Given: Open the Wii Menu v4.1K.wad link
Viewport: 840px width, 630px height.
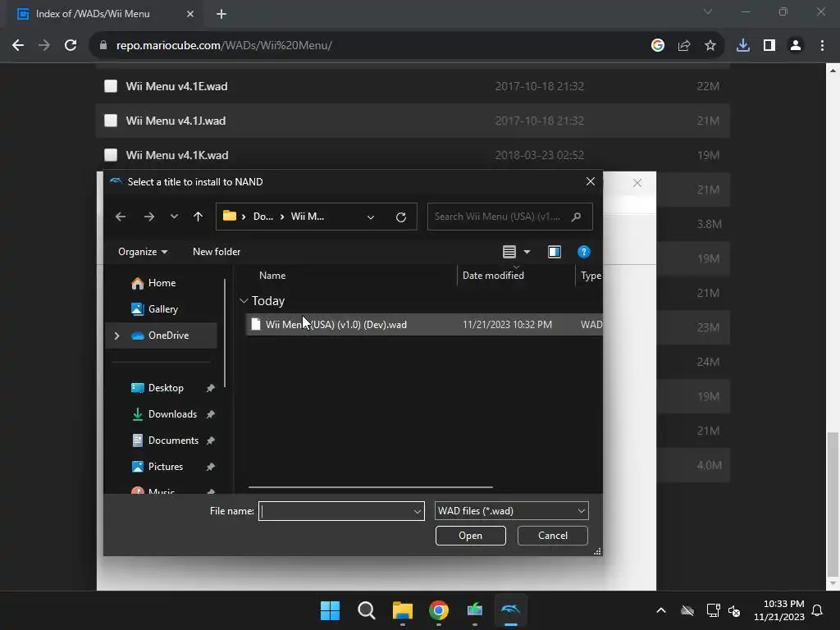Looking at the screenshot, I should (177, 155).
